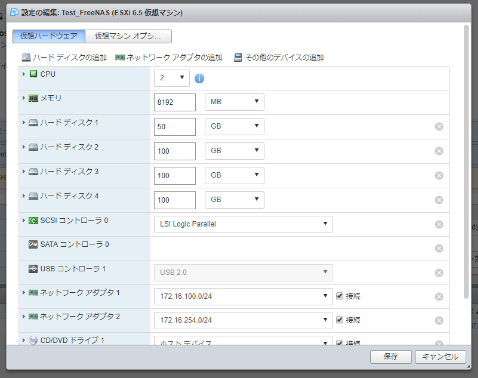Click the network adapter add icon
The height and width of the screenshot is (378, 478).
[120, 58]
